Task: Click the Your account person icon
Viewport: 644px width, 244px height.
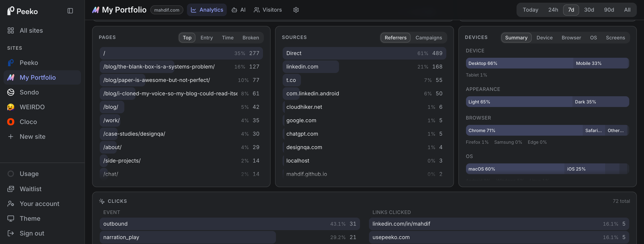Action: coord(11,203)
